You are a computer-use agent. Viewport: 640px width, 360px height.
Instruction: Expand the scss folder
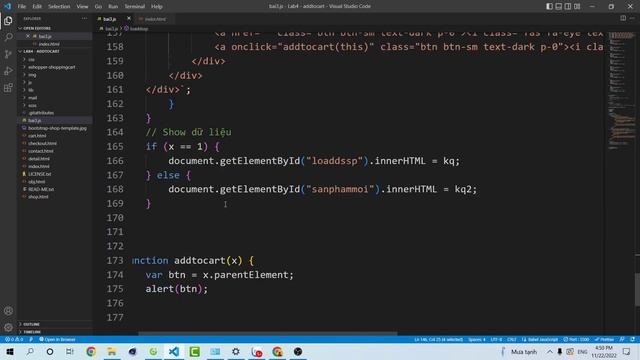click(32, 105)
